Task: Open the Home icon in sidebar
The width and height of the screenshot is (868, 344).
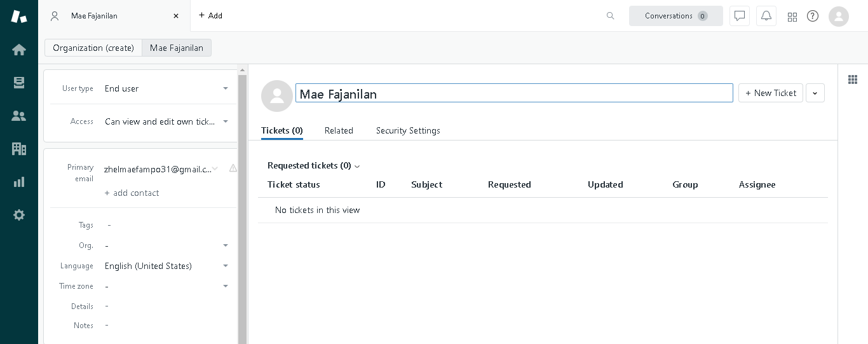Action: point(19,50)
